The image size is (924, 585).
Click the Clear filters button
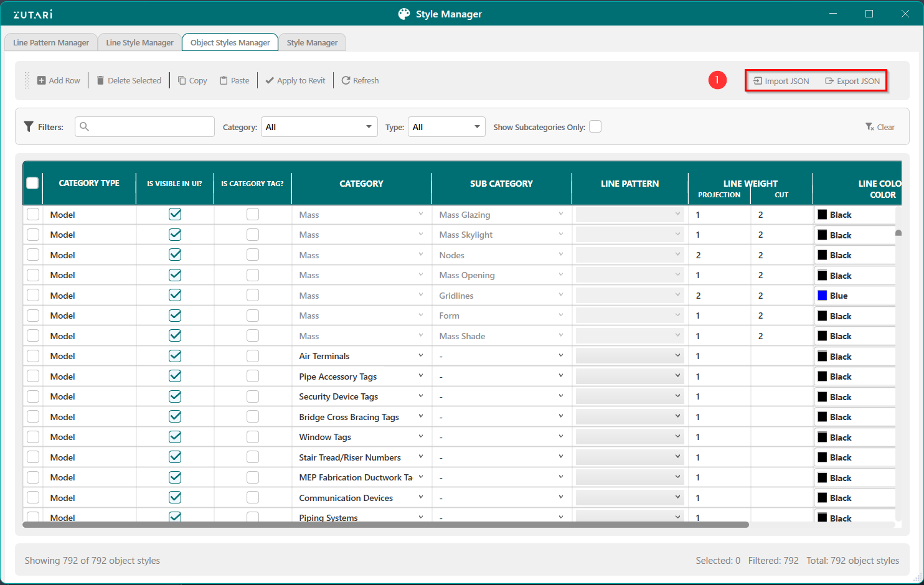coord(880,127)
